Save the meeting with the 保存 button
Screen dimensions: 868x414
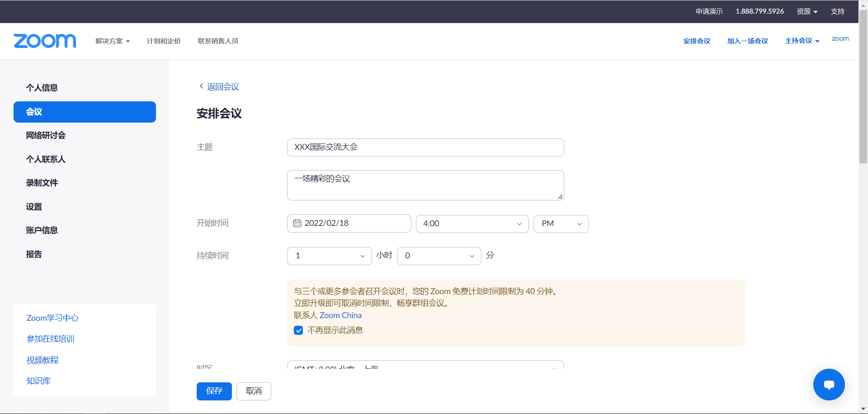(x=214, y=391)
